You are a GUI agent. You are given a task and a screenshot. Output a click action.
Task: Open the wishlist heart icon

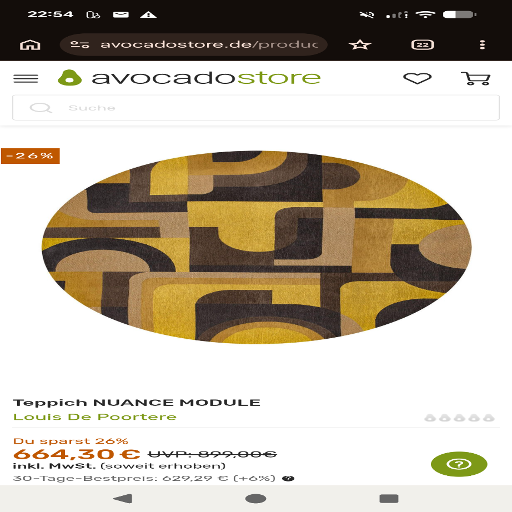(417, 78)
